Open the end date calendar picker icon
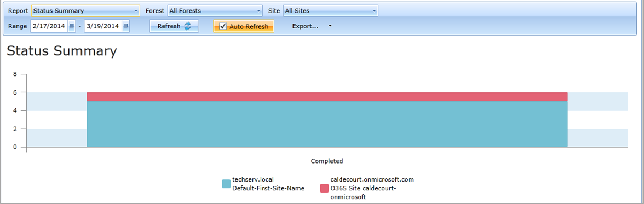644x204 pixels. tap(126, 26)
